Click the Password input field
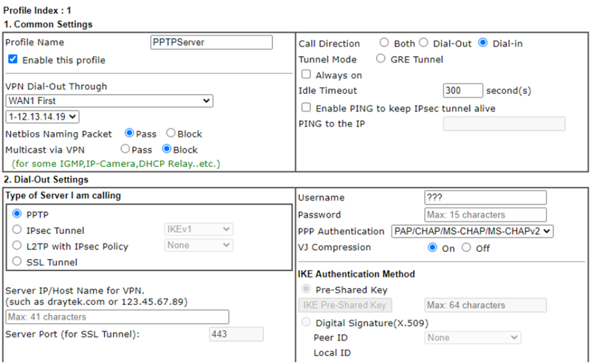591x364 pixels. [x=485, y=215]
